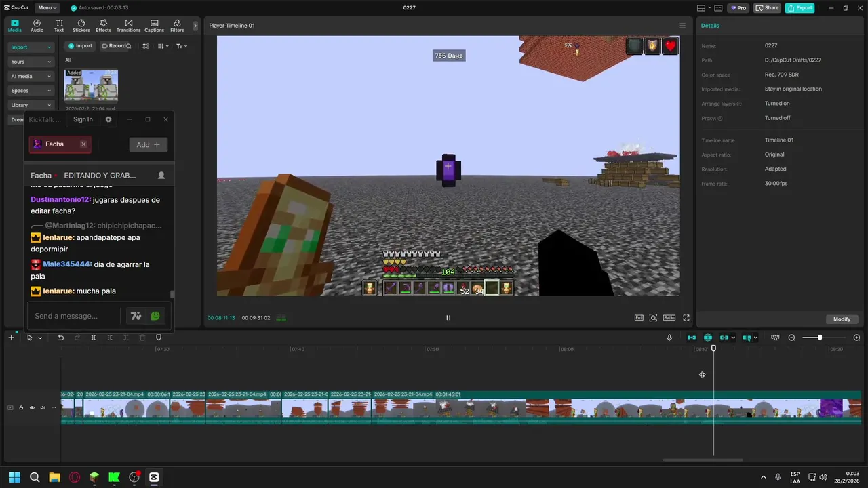868x488 pixels.
Task: Mute the main track audio
Action: [43, 407]
